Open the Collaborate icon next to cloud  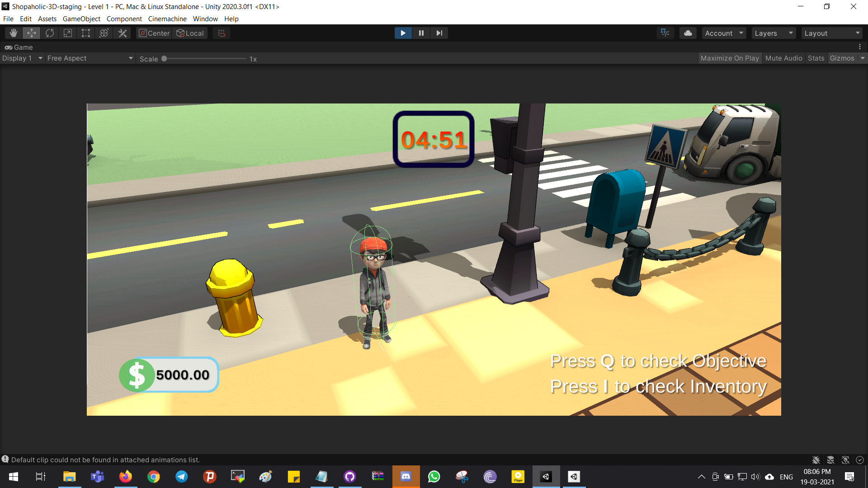[x=665, y=33]
